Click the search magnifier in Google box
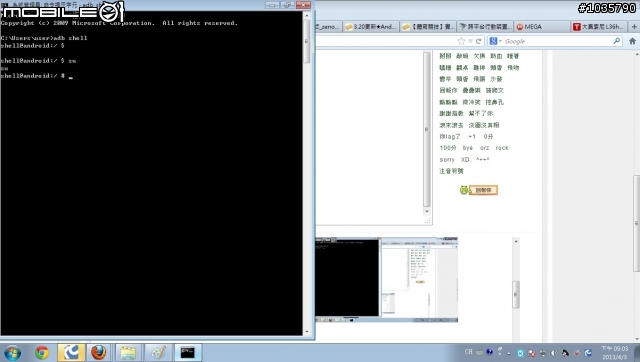640x362 pixels. 617,41
